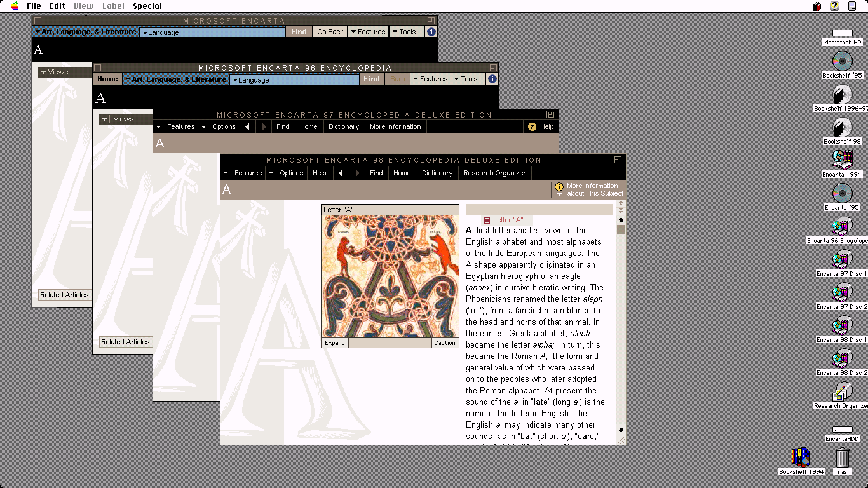
Task: Click Go Back in Microsoft Encarta window
Action: coord(330,32)
